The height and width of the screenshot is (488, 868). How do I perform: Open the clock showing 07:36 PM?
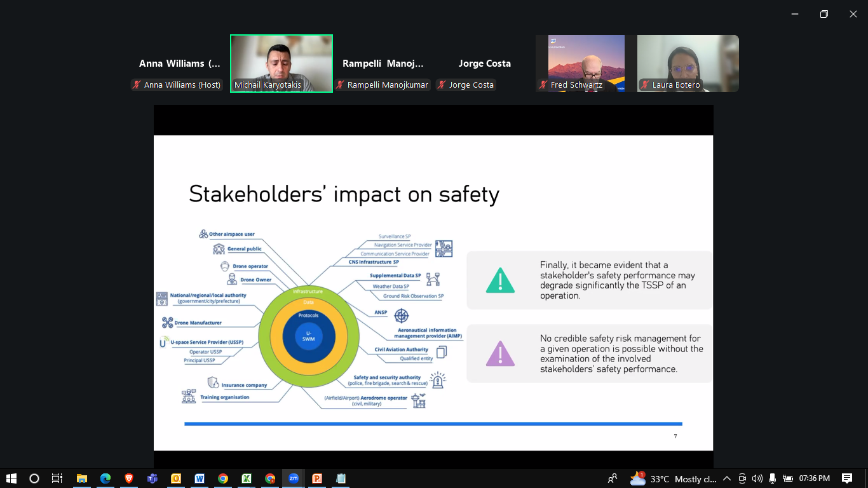(815, 478)
